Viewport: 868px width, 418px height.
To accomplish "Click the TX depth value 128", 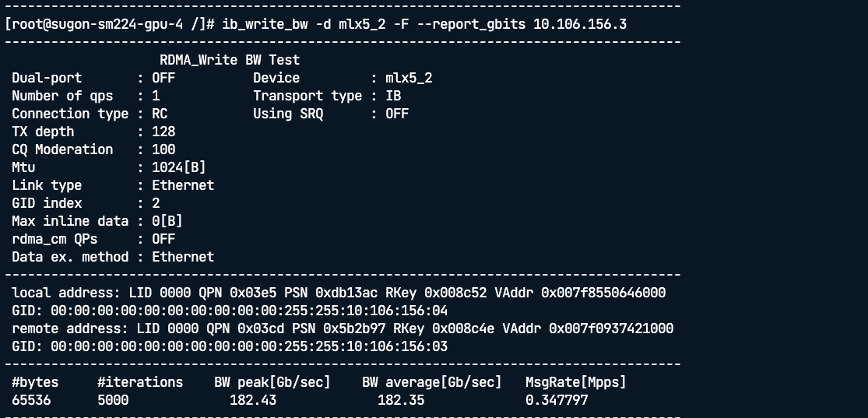I will (x=163, y=132).
